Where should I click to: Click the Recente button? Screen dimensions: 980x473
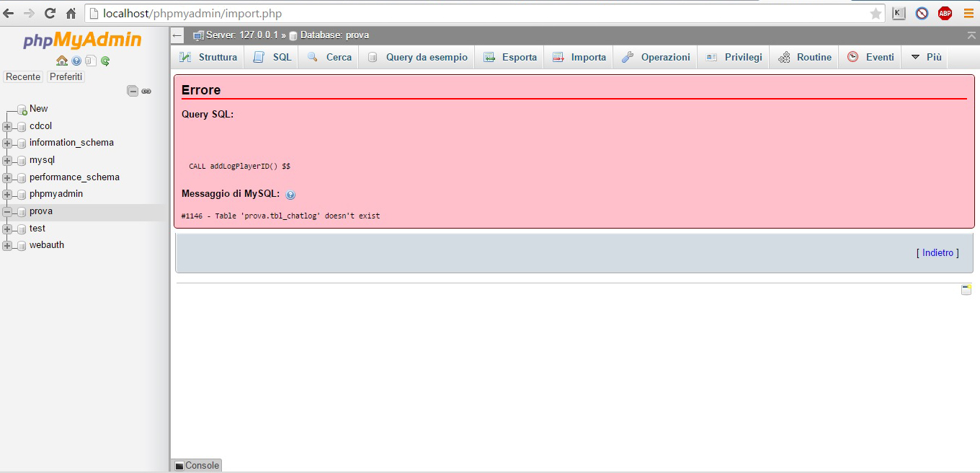(23, 76)
